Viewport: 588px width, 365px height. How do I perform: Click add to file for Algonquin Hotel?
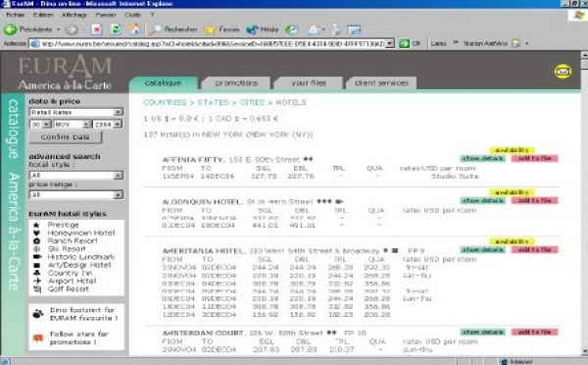point(534,200)
